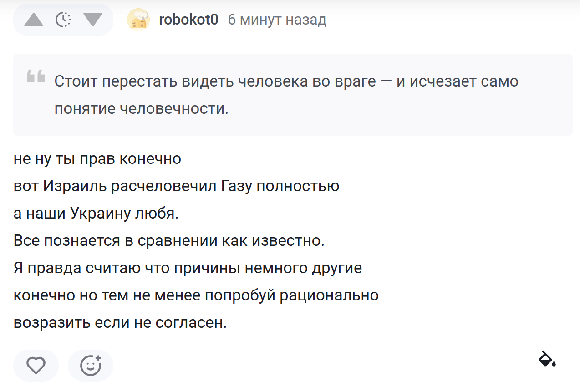Downvote the comment by robokot0
Screen dimensions: 580x392
(x=93, y=20)
